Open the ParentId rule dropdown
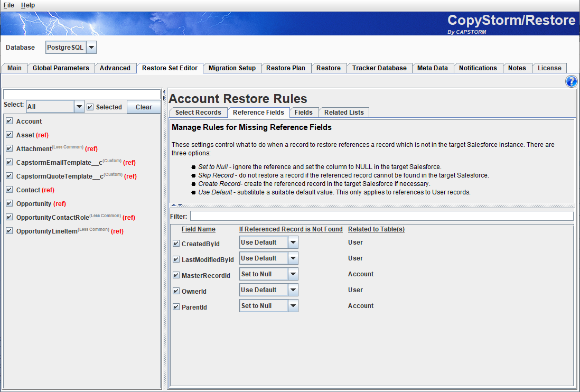 pos(268,306)
